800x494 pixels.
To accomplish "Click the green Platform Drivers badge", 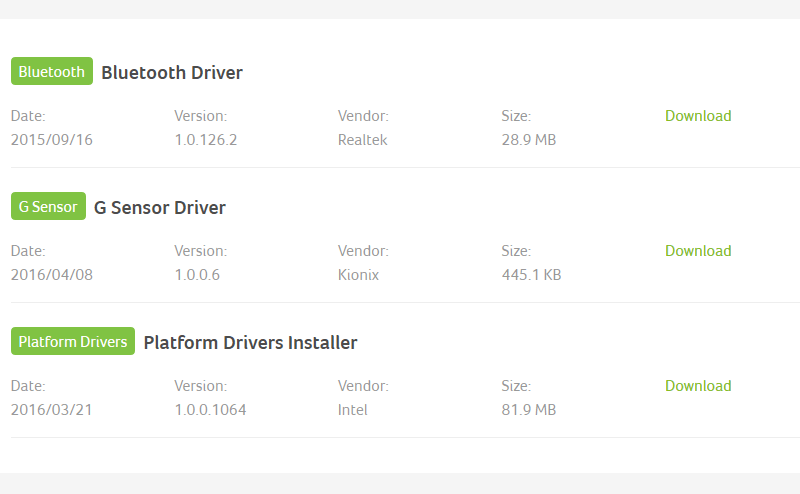I will (72, 341).
